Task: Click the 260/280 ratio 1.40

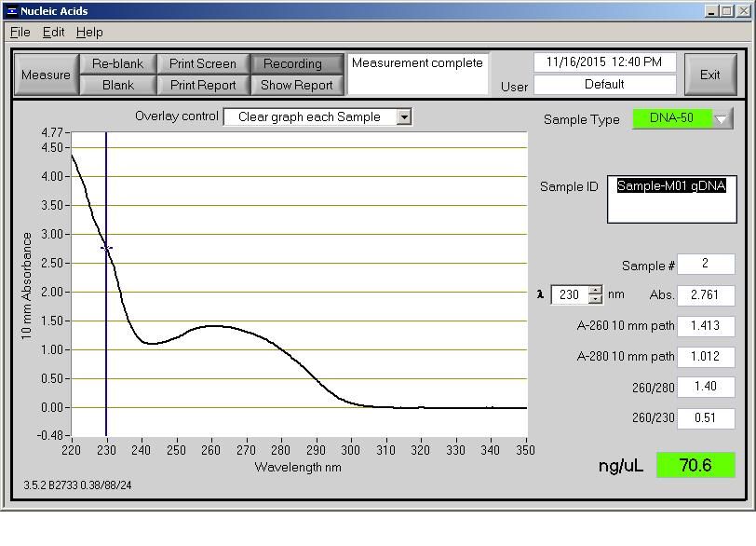Action: coord(706,387)
